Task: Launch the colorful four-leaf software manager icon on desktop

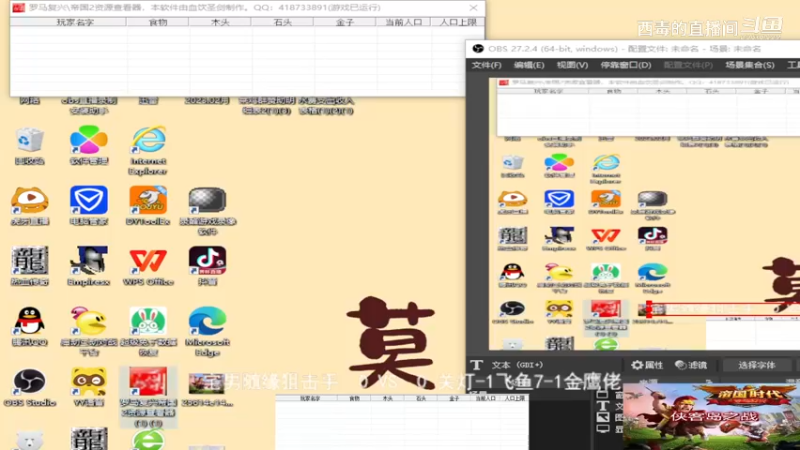Action: (x=89, y=140)
